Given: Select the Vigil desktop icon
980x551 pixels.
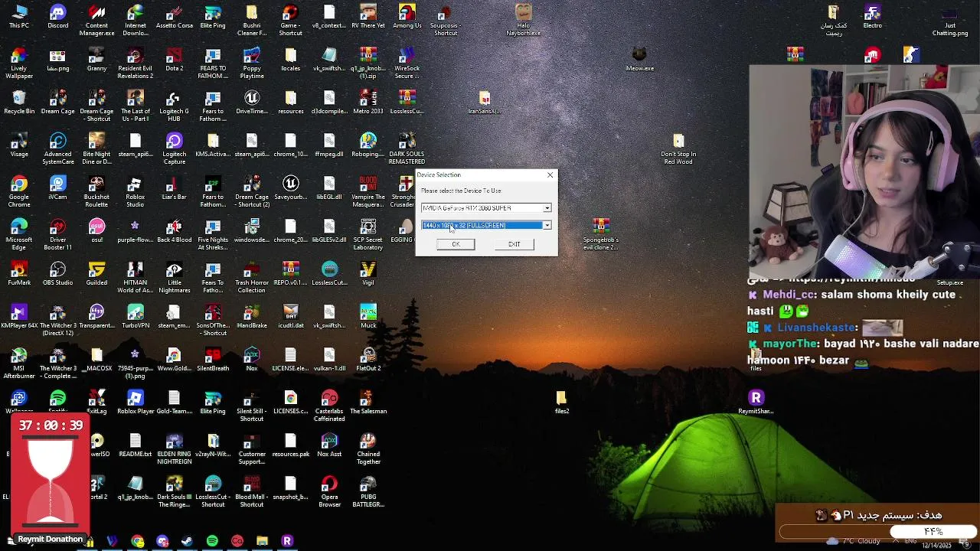Looking at the screenshot, I should (368, 274).
